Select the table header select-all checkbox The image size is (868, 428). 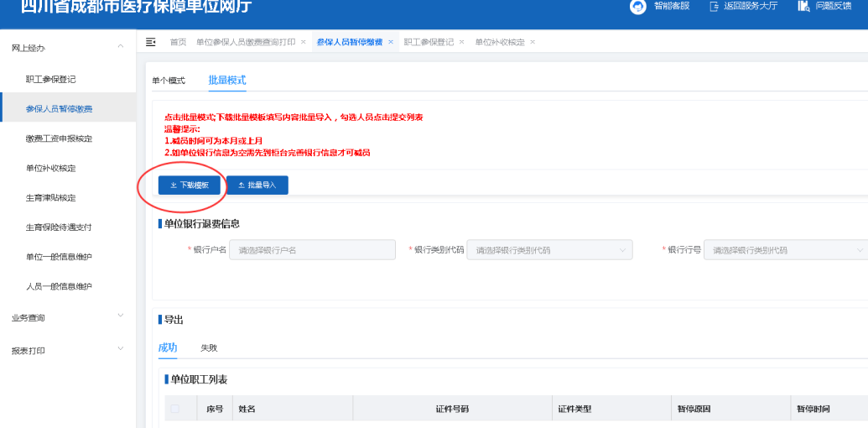click(x=175, y=409)
